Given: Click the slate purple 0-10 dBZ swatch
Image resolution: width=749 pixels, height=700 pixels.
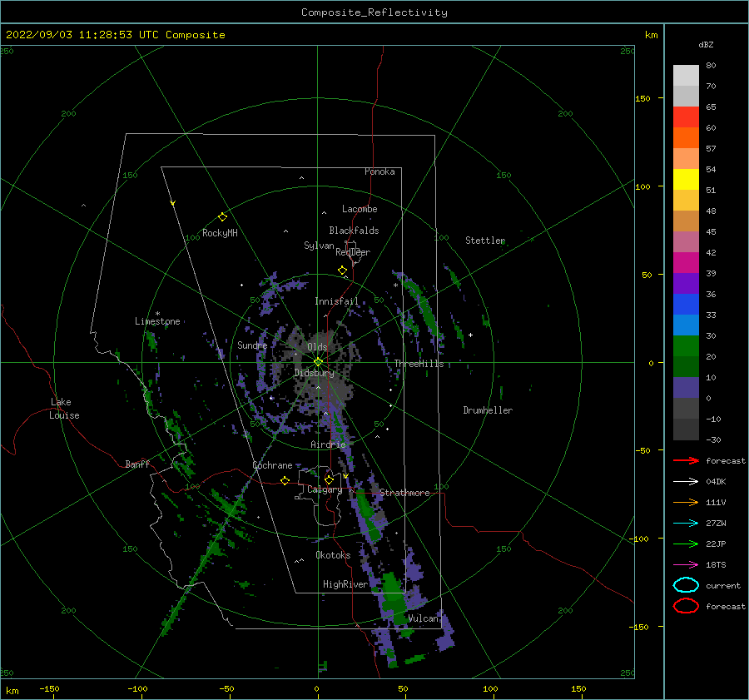Looking at the screenshot, I should pos(686,388).
